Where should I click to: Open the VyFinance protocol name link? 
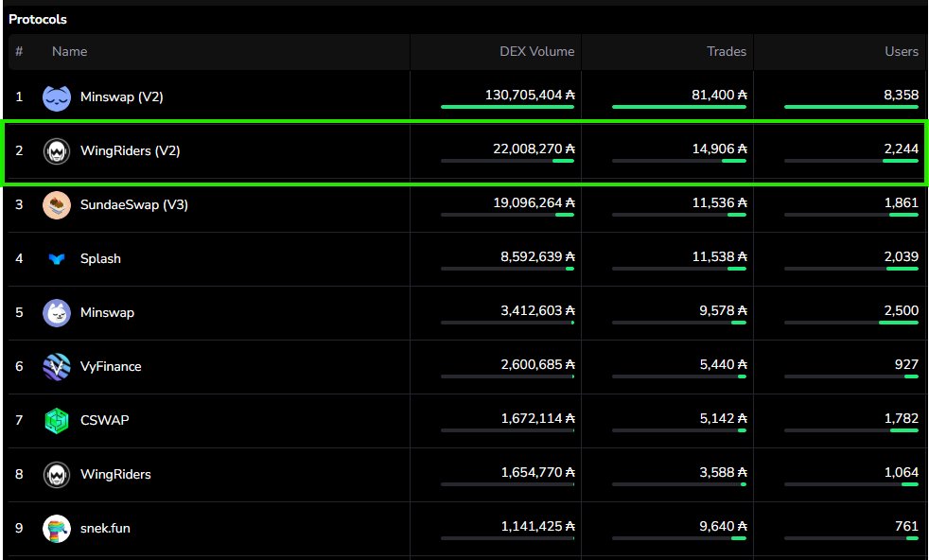point(111,366)
